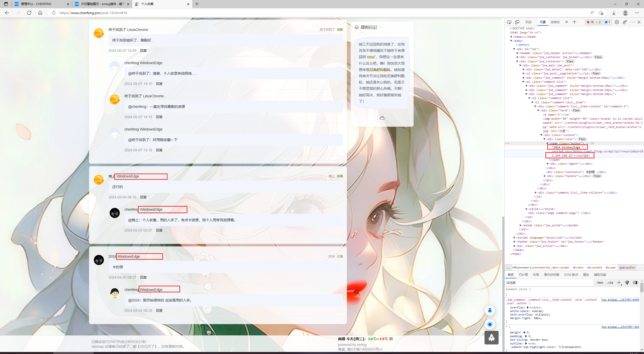Viewport: 644px width, 354px height.
Task: Toggle the :hov element state panel
Action: click(600, 283)
